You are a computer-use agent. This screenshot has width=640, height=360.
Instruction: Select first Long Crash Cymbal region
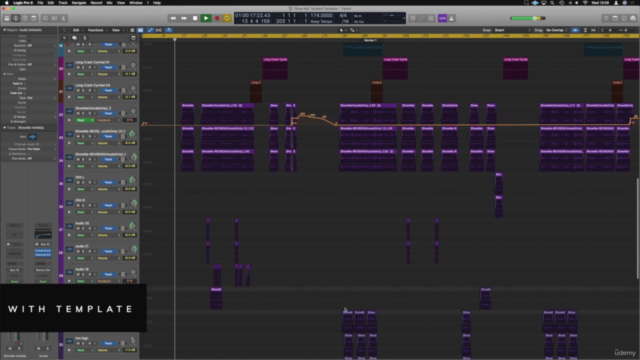tap(275, 68)
